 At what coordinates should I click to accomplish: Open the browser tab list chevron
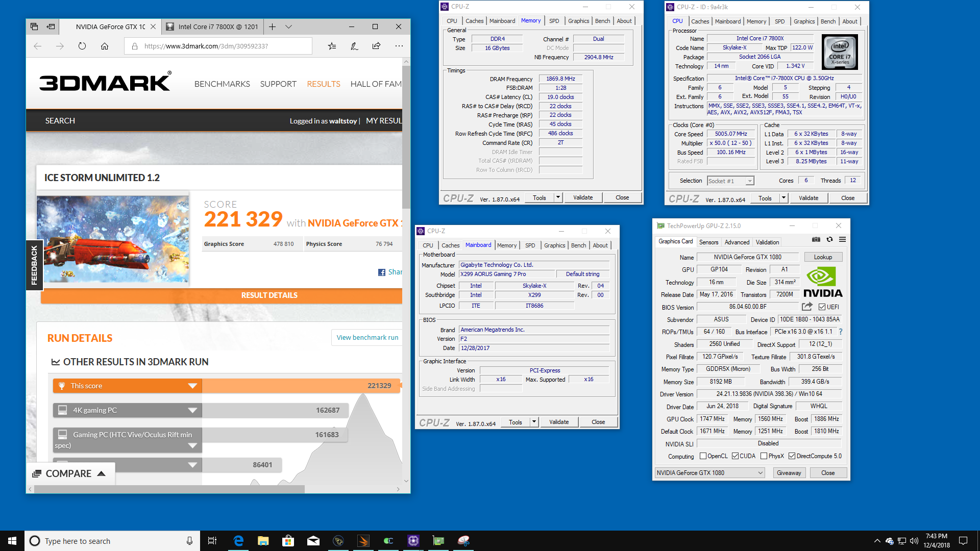coord(288,27)
